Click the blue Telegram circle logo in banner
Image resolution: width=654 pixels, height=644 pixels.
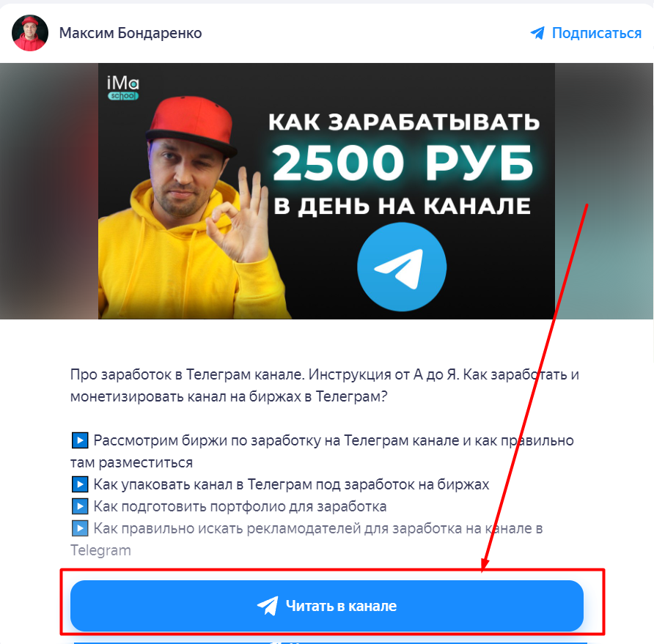coord(402,267)
